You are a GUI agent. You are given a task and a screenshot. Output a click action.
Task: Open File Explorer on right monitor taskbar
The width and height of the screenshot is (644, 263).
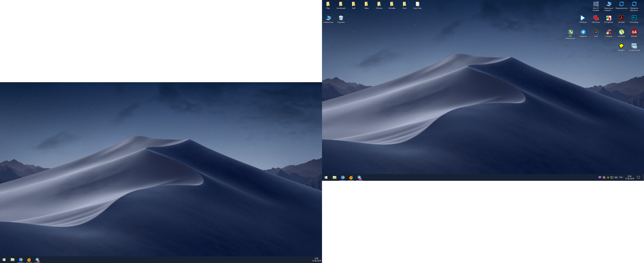pos(335,177)
